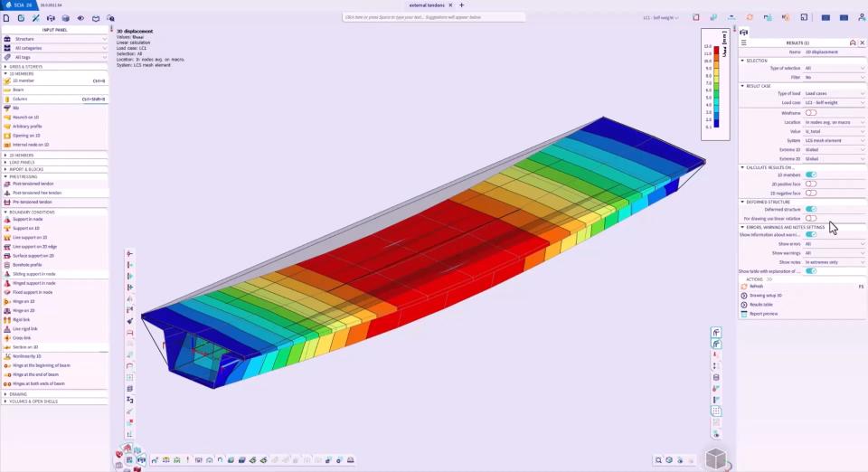Enable the Wireframe toggle
868x472 pixels.
(811, 112)
